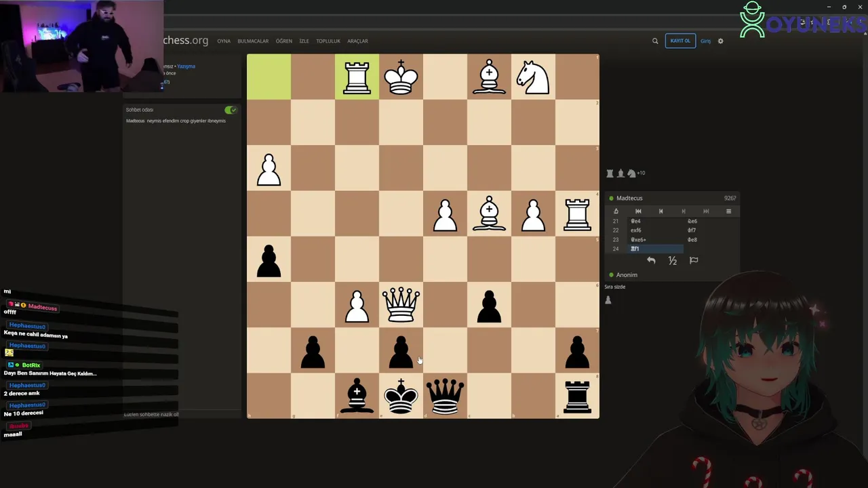Open the analysis board microscope icon

(616, 211)
